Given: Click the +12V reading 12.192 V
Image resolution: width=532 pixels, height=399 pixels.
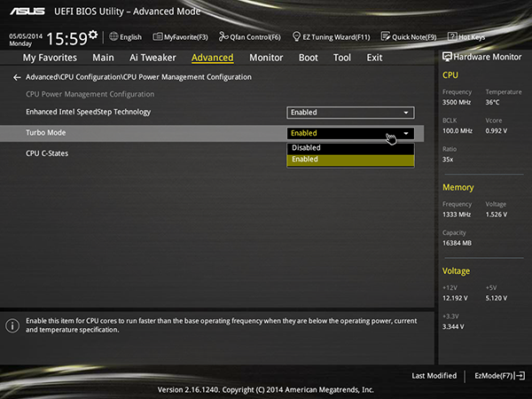Looking at the screenshot, I should pyautogui.click(x=455, y=298).
